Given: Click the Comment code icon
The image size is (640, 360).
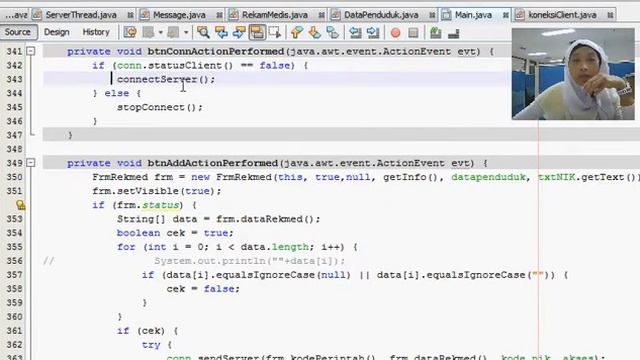Looking at the screenshot, I should [x=436, y=33].
